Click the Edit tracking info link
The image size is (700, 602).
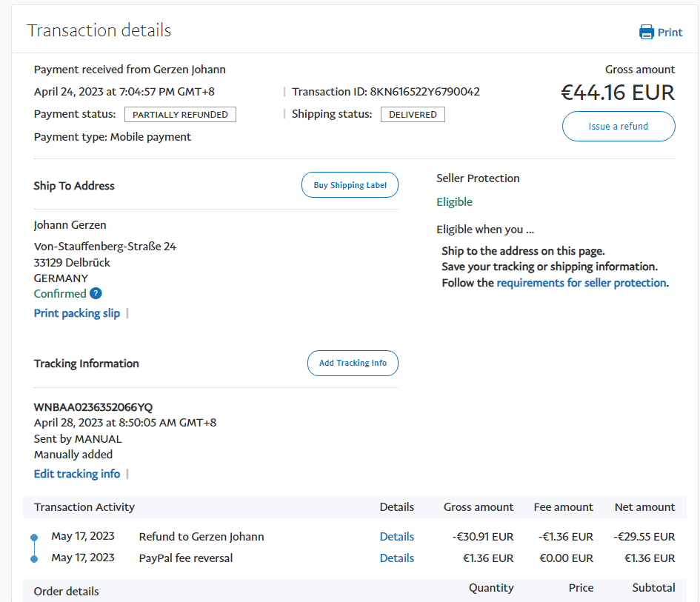(77, 474)
